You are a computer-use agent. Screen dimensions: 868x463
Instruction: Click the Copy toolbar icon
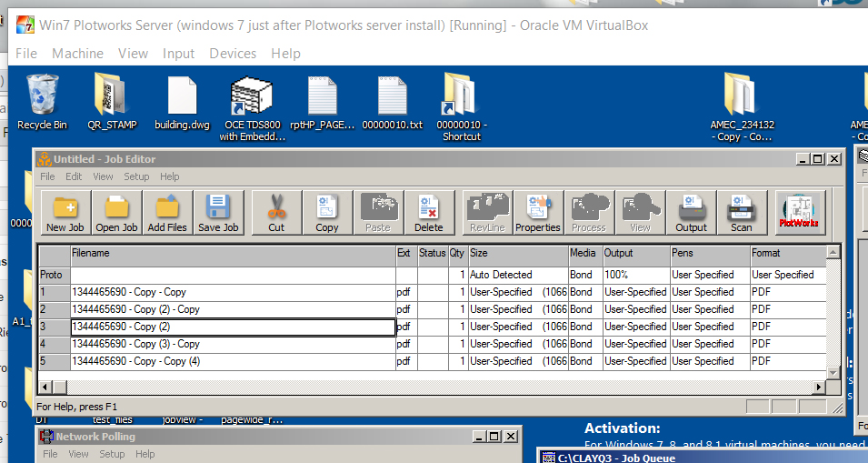[x=327, y=213]
